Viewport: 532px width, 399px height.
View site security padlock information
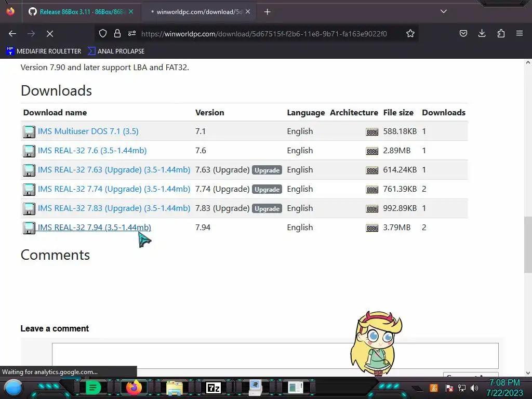117,33
